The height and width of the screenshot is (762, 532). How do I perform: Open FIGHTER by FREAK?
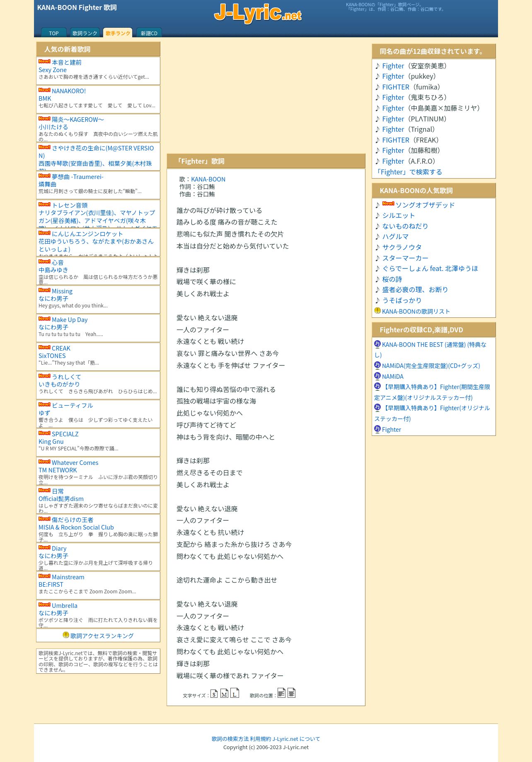point(396,140)
